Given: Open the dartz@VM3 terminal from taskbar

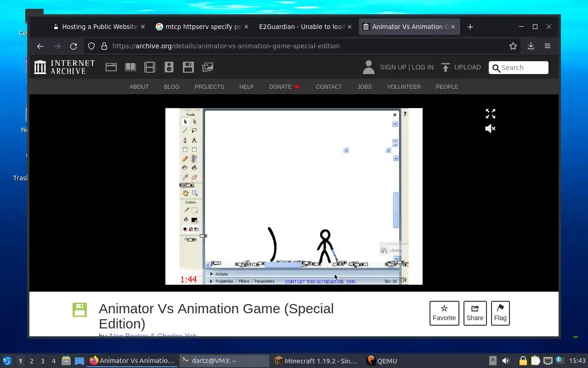Looking at the screenshot, I should pos(224,361).
